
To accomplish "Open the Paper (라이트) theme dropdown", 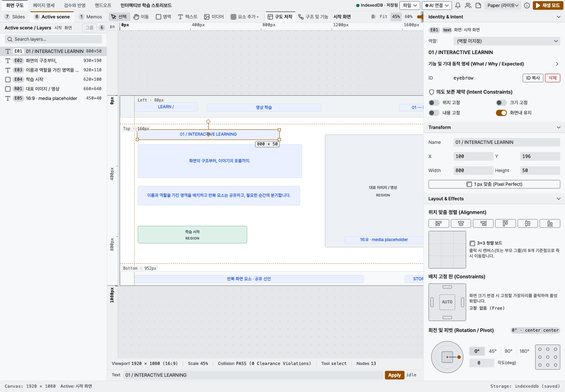I will click(x=503, y=5).
